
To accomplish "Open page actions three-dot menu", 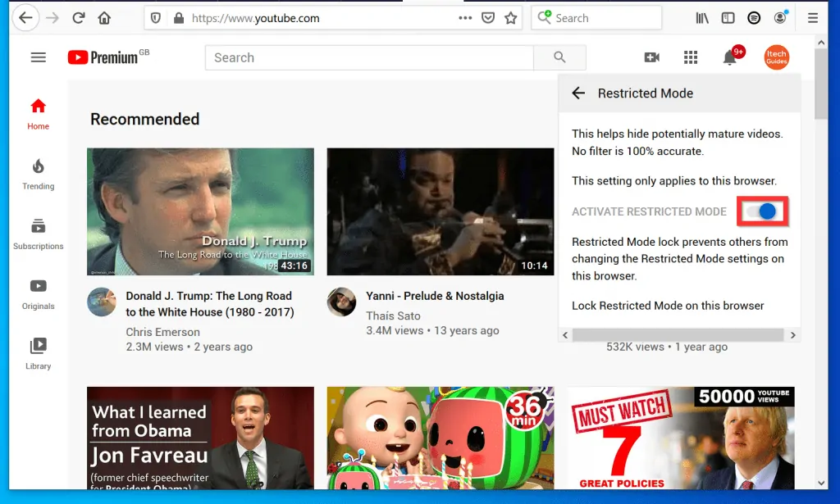I will coord(465,18).
